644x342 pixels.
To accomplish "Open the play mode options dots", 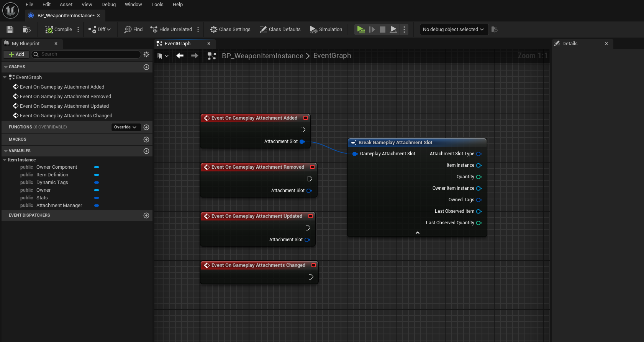I will click(x=404, y=30).
